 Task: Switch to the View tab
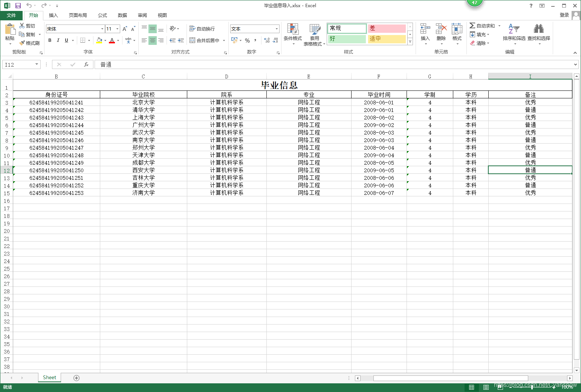coord(162,15)
